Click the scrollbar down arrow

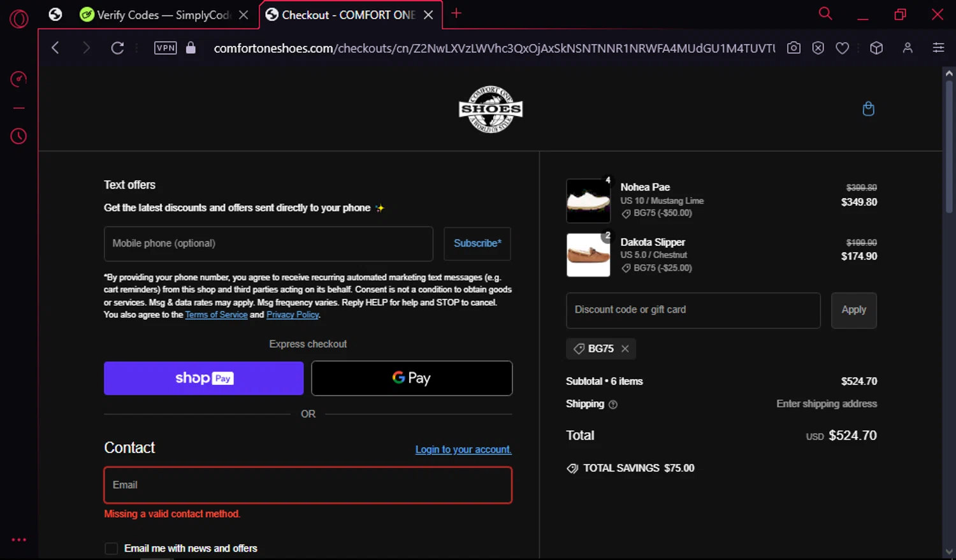tap(949, 552)
